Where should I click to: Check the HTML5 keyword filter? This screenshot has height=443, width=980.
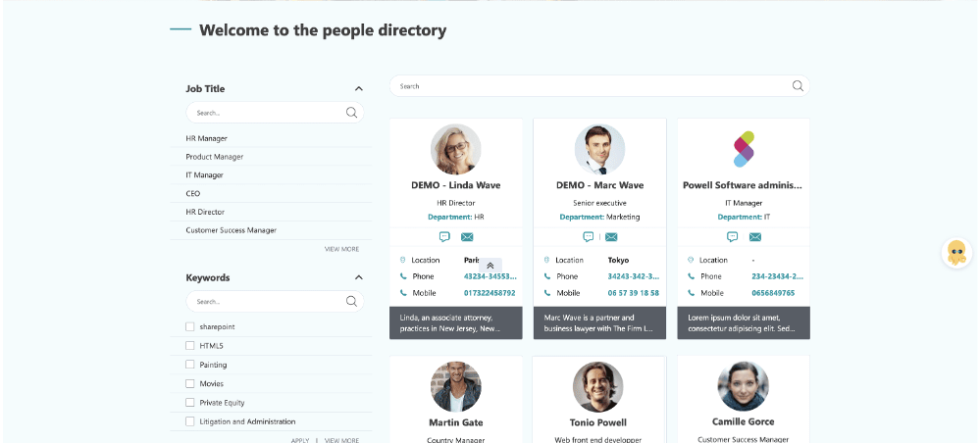190,346
